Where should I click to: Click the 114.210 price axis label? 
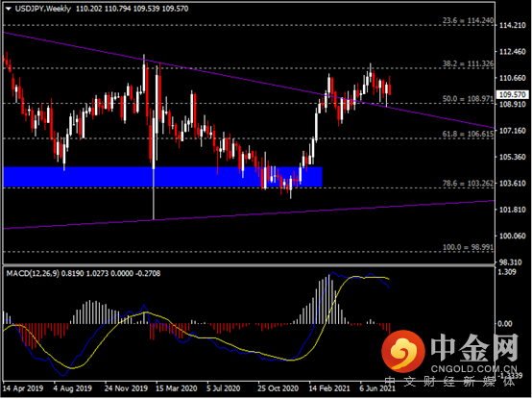[x=513, y=25]
